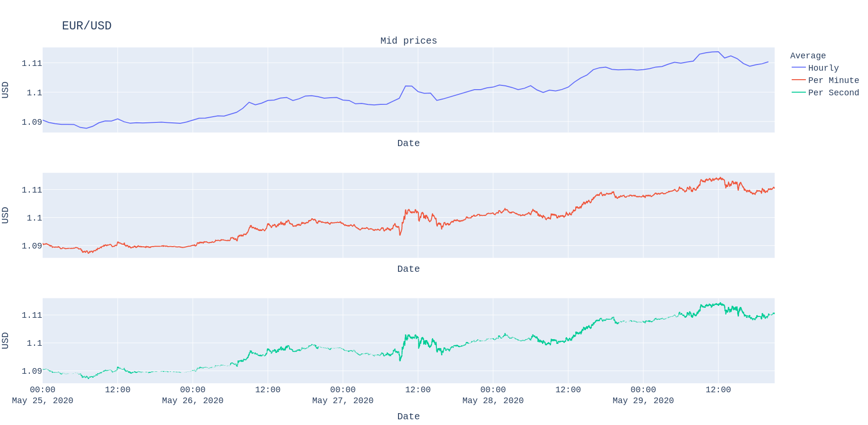Click the Average legend title
This screenshot has width=868, height=425.
[x=808, y=55]
